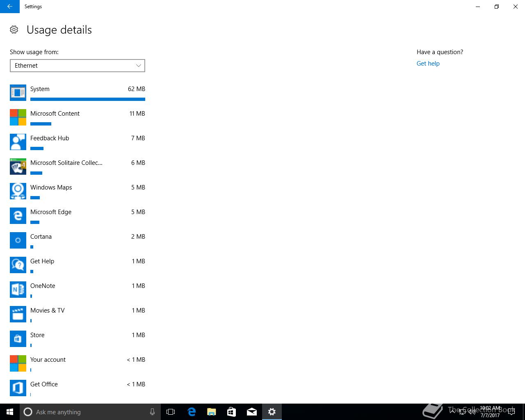The width and height of the screenshot is (525, 420).
Task: Select the Microsoft Content label
Action: coord(55,114)
